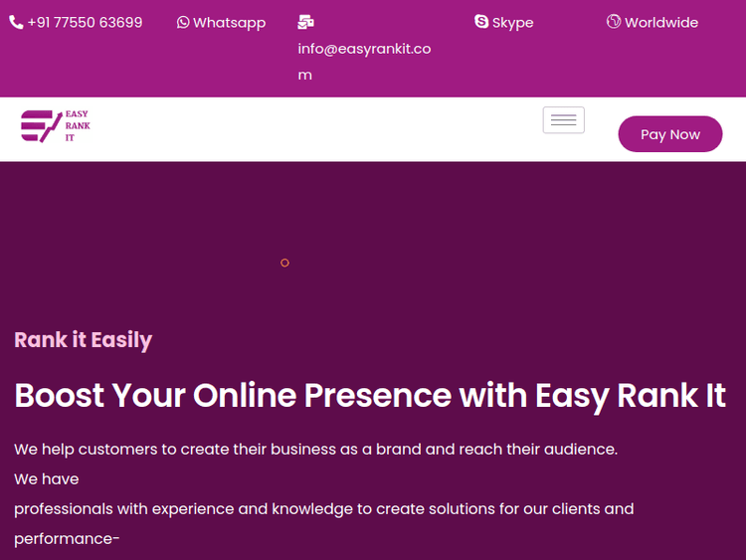Viewport: 746px width, 560px height.
Task: Click the Worldwide globe icon
Action: pos(614,22)
